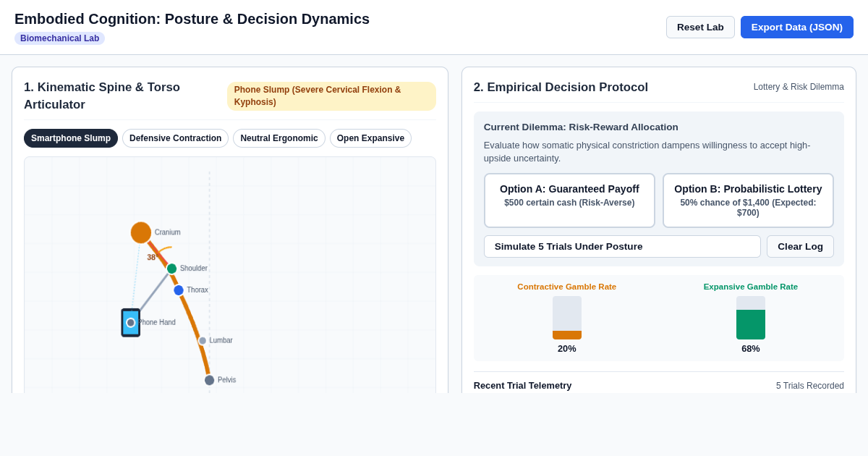This screenshot has width=868, height=456.
Task: Click the Expansive Gamble Rate bar
Action: point(751,318)
